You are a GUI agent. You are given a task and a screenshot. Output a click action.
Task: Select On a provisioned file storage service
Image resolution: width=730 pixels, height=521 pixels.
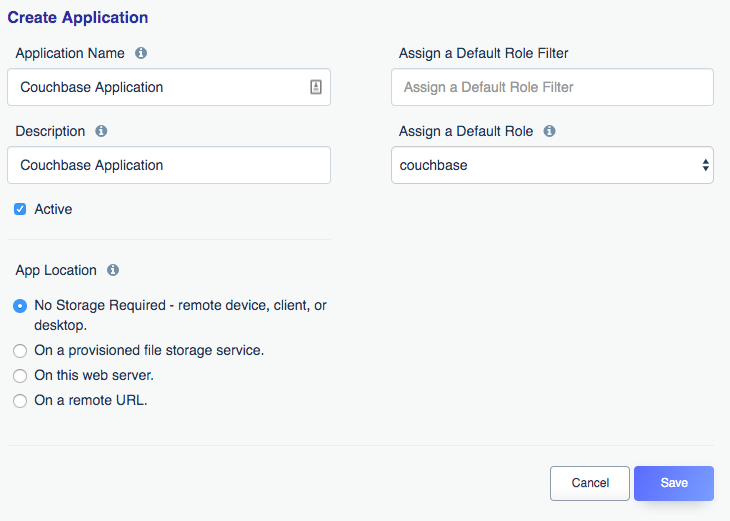pos(20,351)
